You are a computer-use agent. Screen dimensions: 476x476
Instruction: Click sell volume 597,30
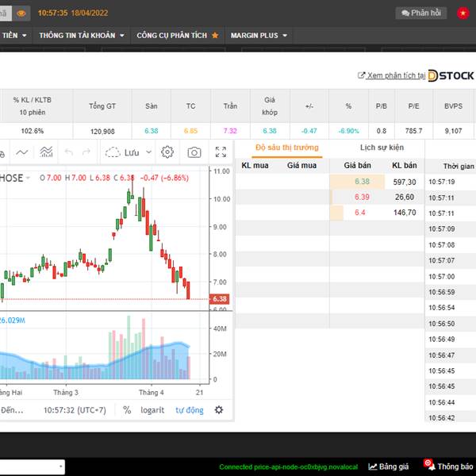point(405,182)
